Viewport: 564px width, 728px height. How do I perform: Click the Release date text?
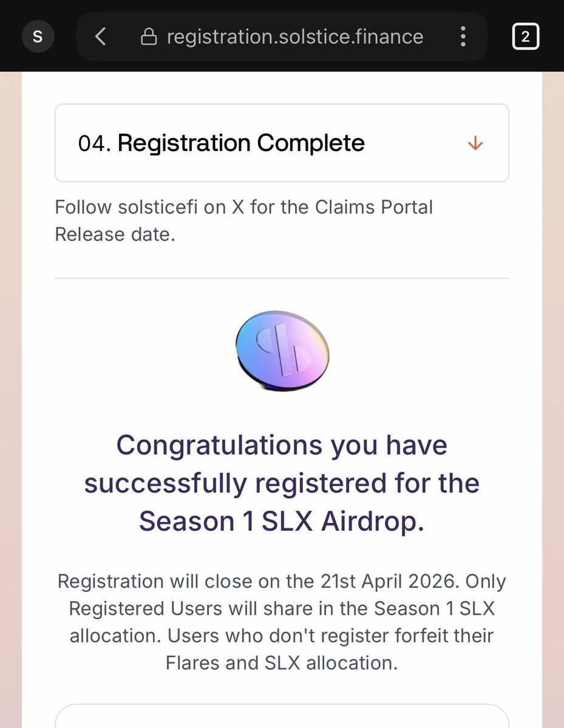[x=115, y=234]
